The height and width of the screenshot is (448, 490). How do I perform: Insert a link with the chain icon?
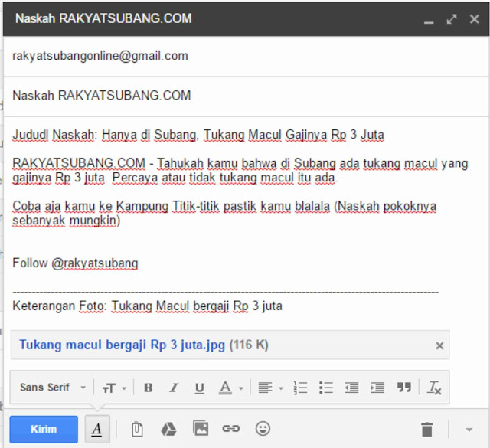[231, 429]
